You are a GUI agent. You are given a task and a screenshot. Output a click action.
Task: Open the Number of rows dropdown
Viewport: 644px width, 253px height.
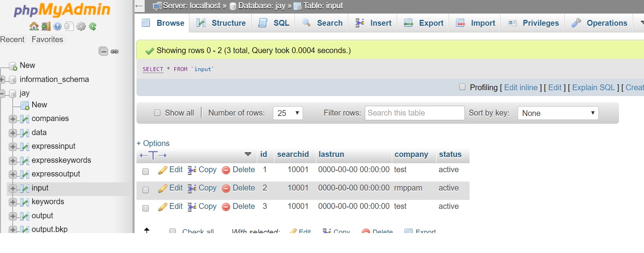click(288, 113)
